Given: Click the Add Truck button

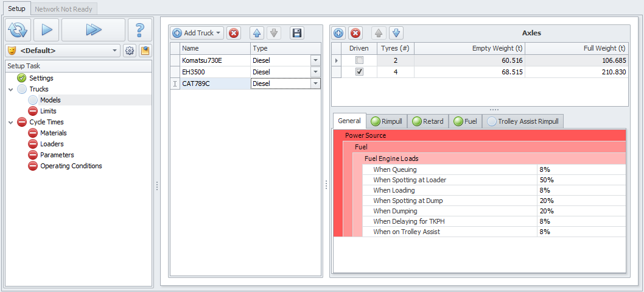Looking at the screenshot, I should pos(194,33).
